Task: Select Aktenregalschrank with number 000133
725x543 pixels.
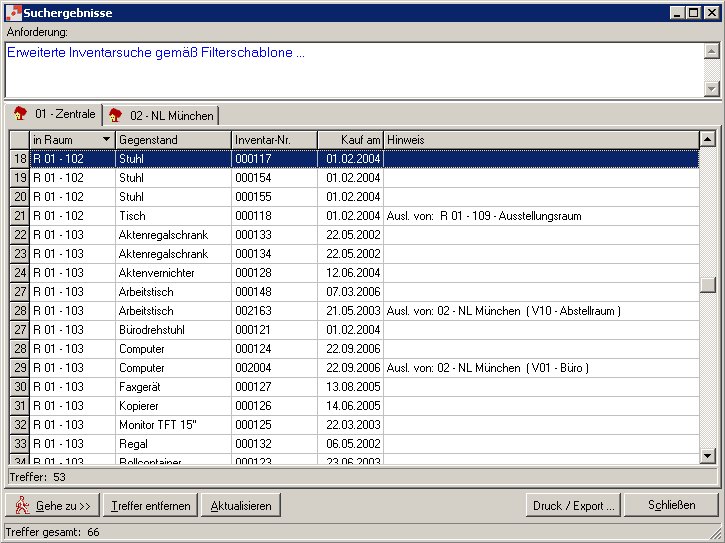Action: tap(354, 234)
